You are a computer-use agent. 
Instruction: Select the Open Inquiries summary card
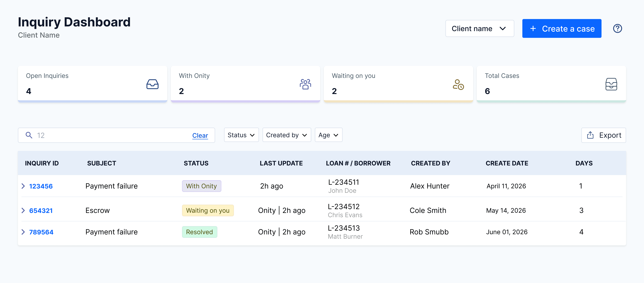click(x=92, y=84)
